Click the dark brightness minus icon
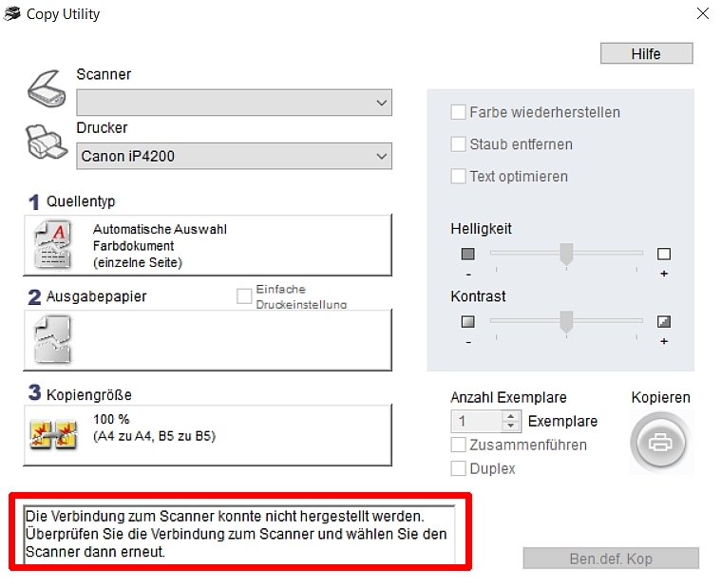The width and height of the screenshot is (721, 588). tap(467, 254)
